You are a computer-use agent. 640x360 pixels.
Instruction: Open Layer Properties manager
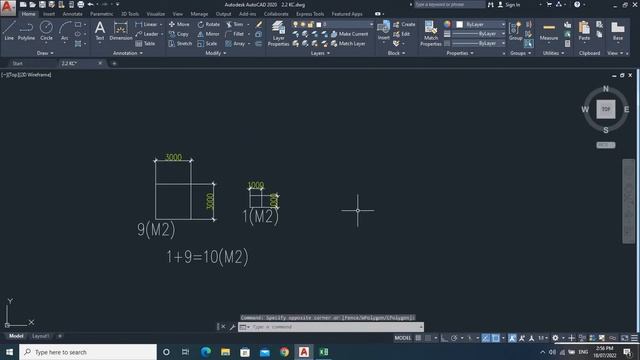278,33
